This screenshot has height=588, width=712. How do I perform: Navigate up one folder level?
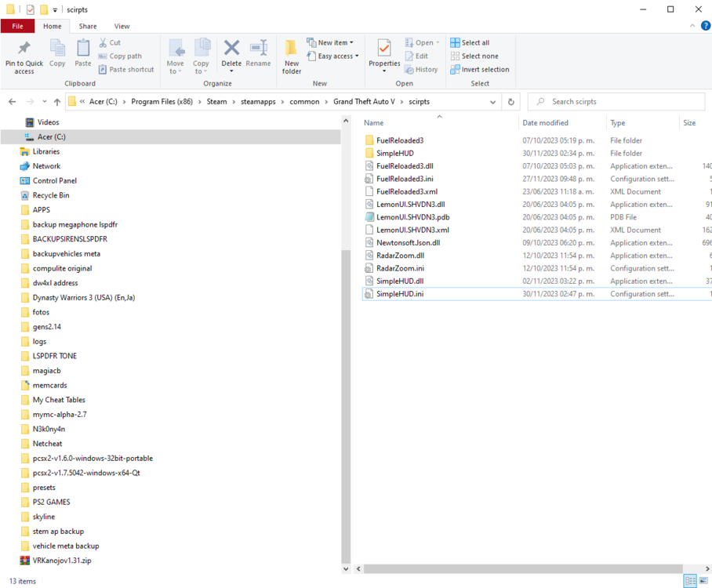tap(57, 101)
